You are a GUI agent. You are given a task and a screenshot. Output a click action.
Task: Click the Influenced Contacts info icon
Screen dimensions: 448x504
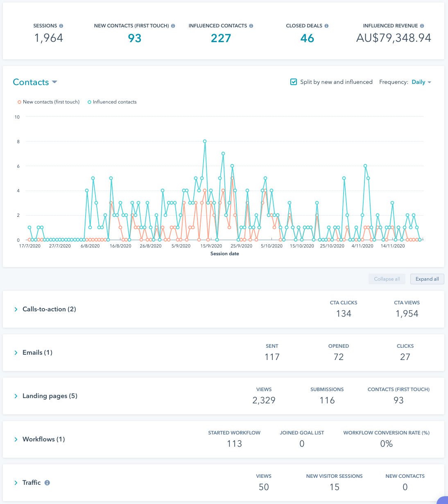tap(251, 26)
